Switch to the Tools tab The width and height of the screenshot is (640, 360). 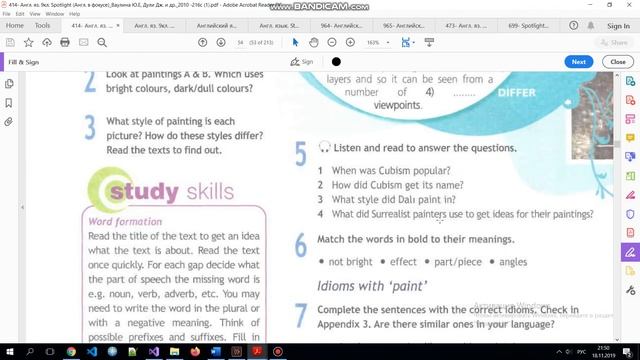pos(42,26)
